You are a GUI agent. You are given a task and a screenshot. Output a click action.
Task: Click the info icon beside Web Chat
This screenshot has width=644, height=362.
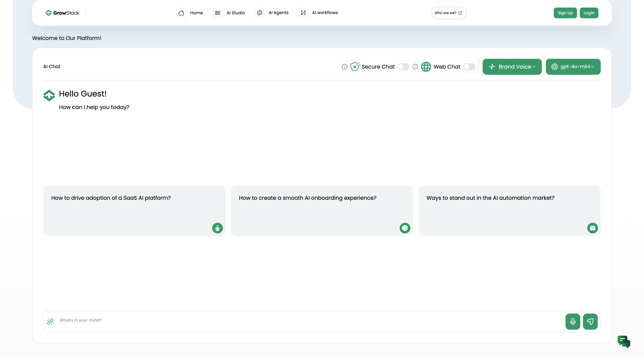415,67
